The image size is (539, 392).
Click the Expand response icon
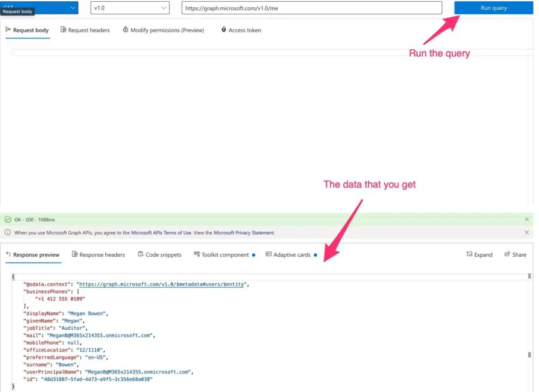pyautogui.click(x=479, y=254)
